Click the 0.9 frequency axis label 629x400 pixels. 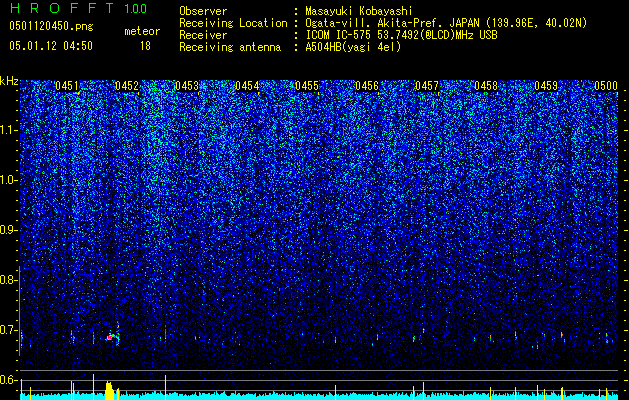tap(7, 230)
